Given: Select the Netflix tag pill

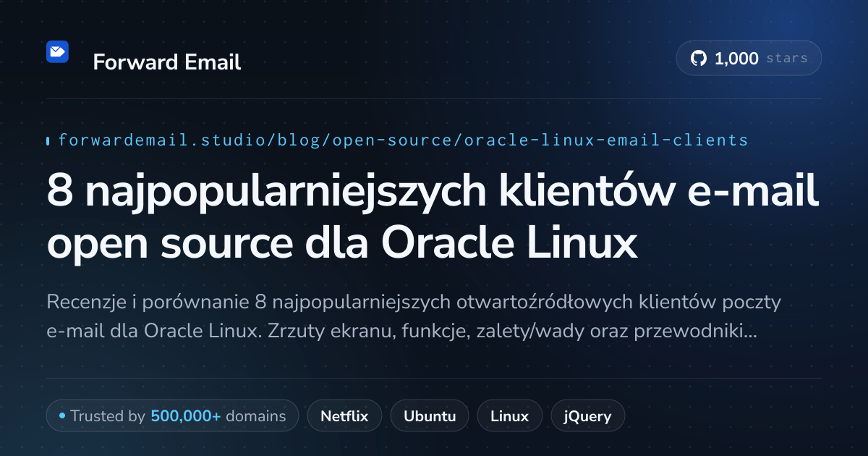Looking at the screenshot, I should click(x=344, y=416).
